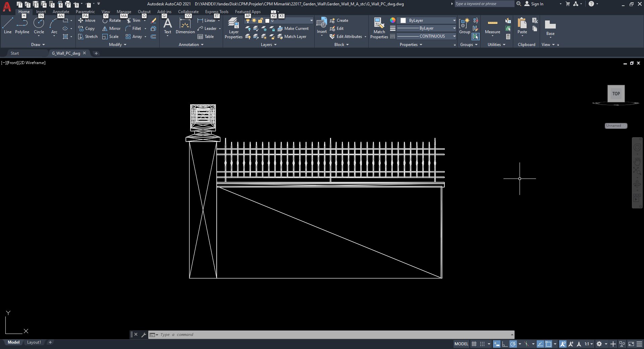This screenshot has height=349, width=644.
Task: Select the Arc tool
Action: tap(54, 26)
